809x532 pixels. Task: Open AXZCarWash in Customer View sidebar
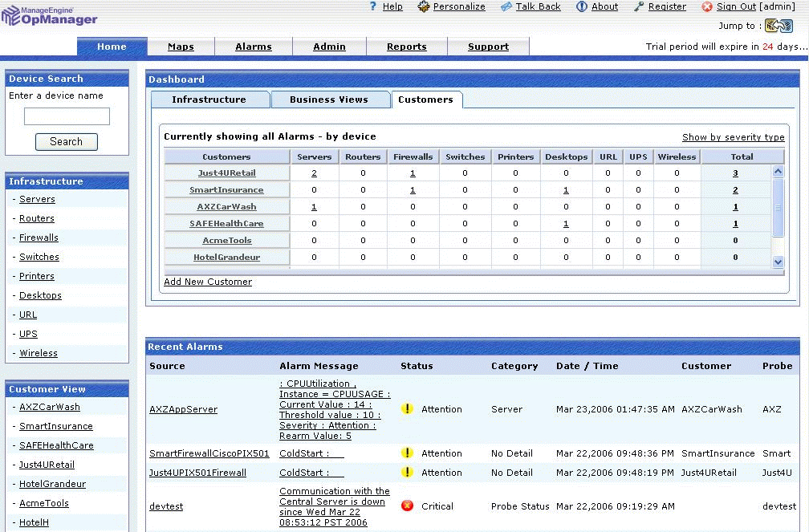pos(50,407)
